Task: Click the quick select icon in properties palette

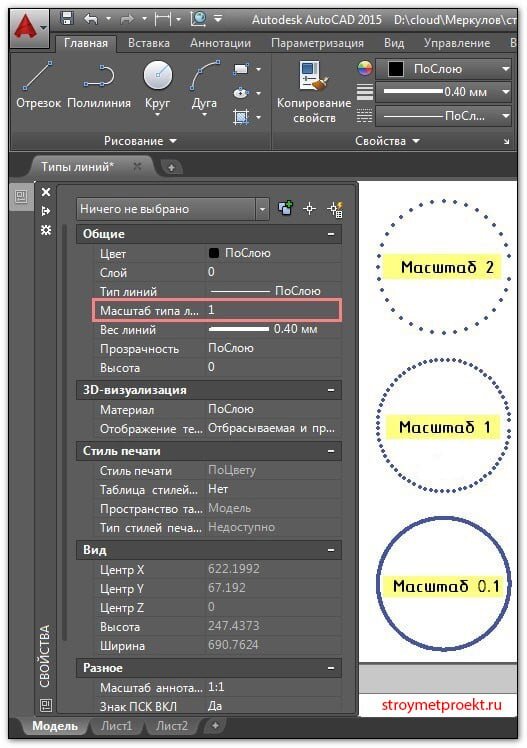Action: tap(336, 209)
